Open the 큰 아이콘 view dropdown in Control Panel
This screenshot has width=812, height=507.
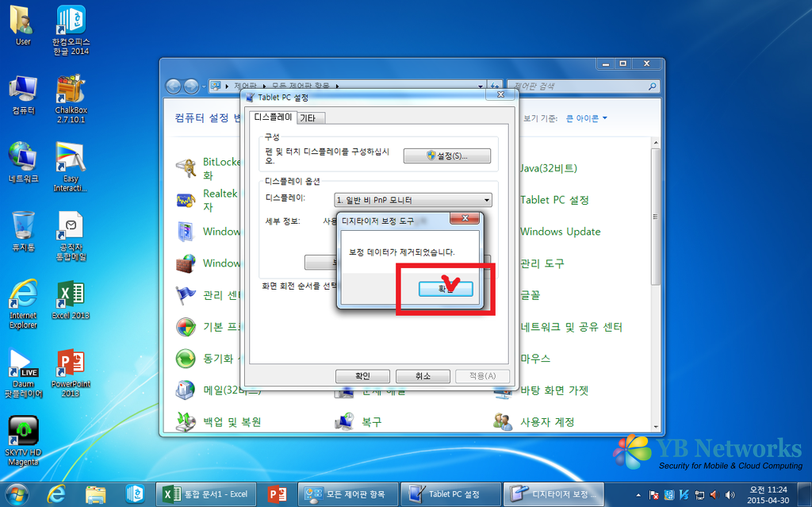click(x=586, y=118)
